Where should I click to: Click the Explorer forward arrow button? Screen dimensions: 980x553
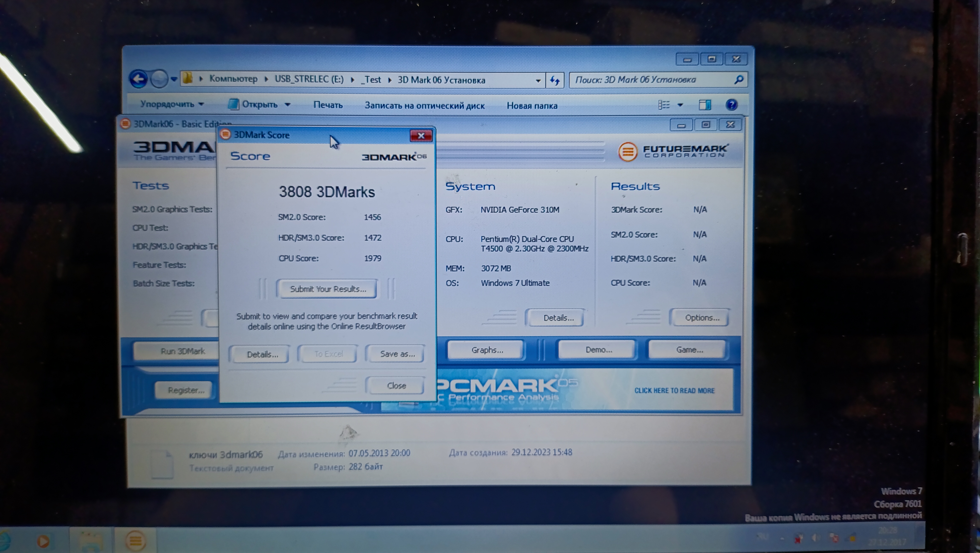[x=159, y=79]
